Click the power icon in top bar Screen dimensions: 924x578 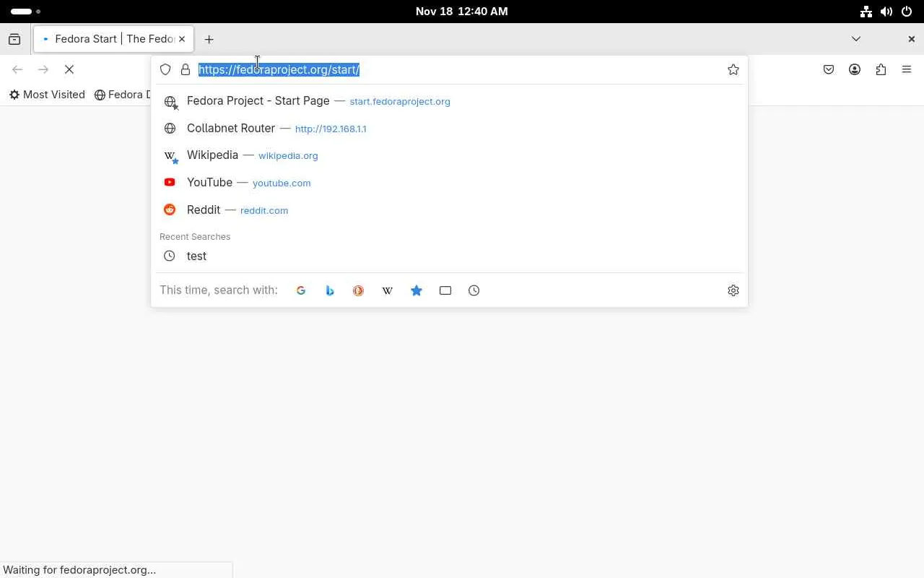907,12
